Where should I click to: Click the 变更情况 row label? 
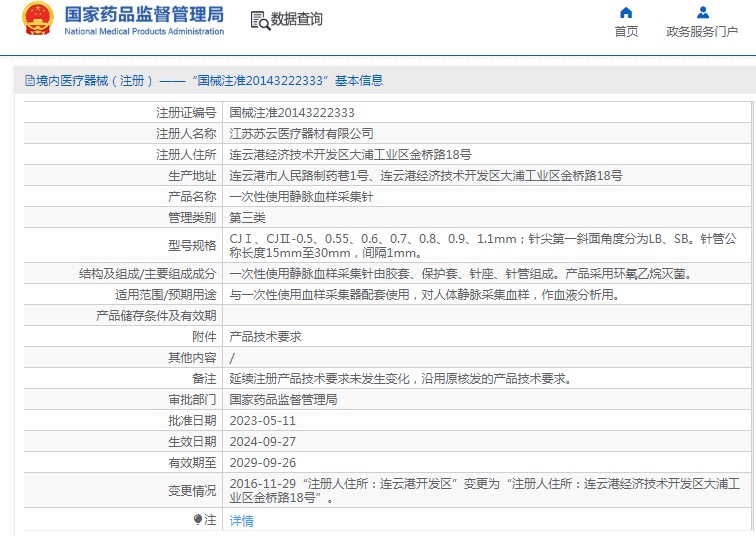pos(192,491)
